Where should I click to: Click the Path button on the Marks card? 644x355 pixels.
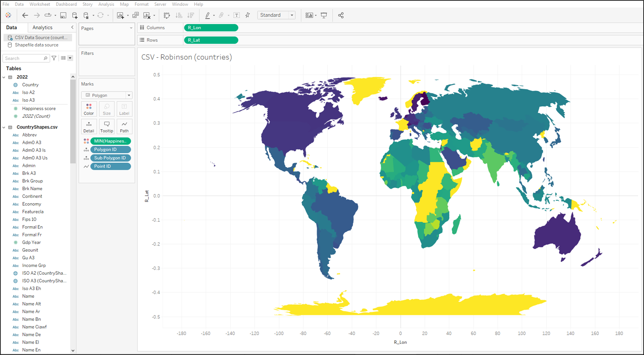tap(124, 126)
